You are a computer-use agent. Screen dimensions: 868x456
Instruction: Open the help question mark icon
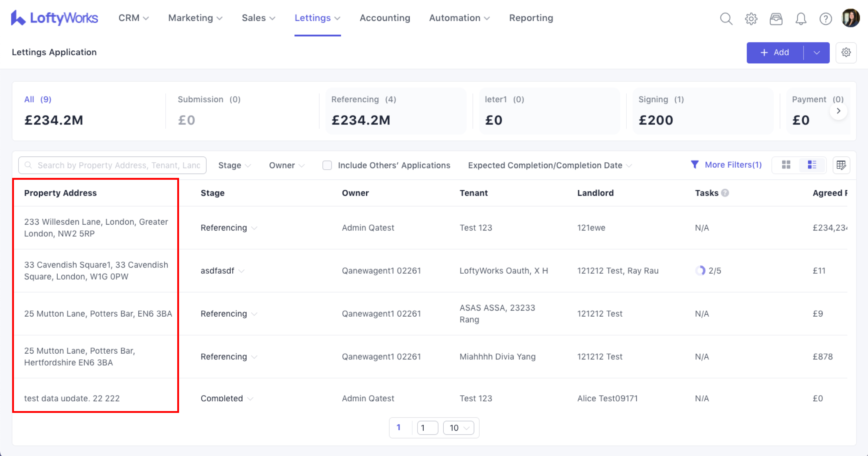[x=825, y=19]
